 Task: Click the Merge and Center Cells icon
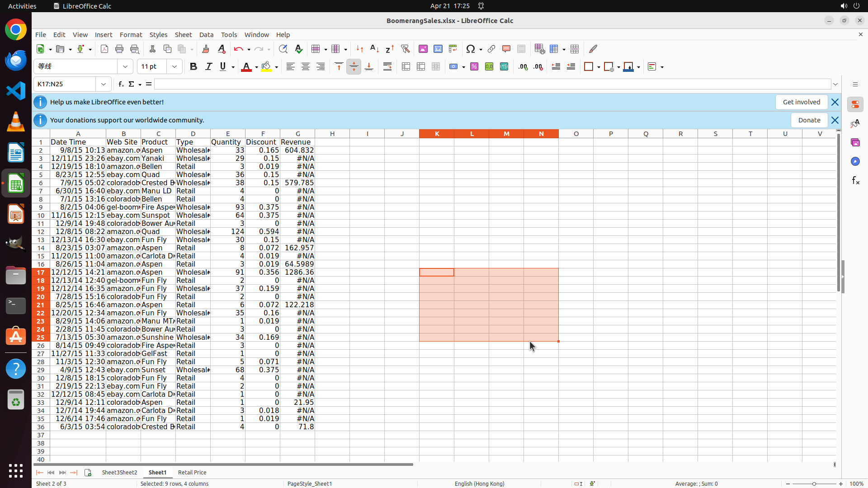[406, 67]
